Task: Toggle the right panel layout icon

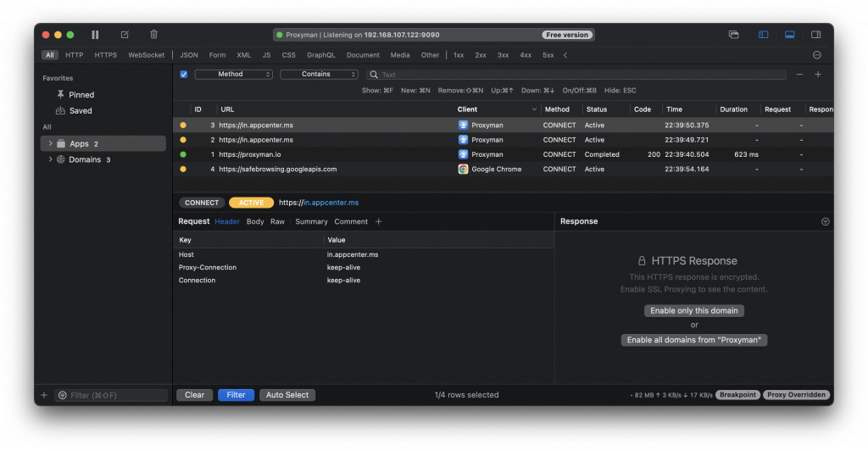Action: pos(816,34)
